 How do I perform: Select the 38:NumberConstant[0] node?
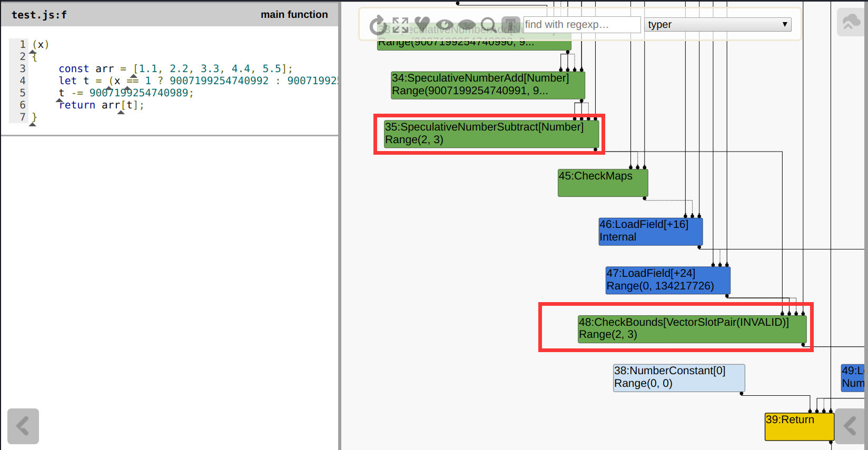(x=678, y=377)
